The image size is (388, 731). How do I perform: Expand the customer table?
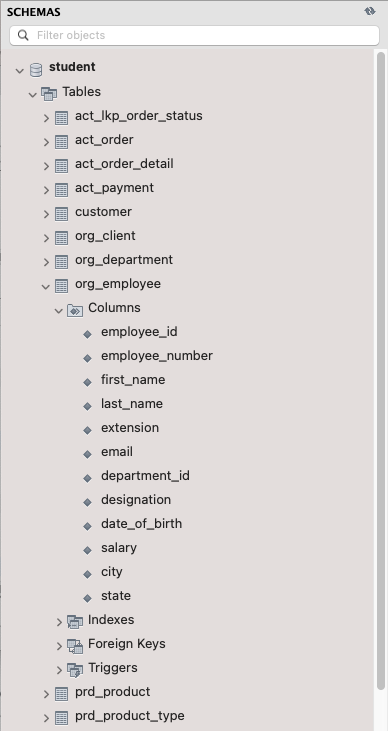click(46, 214)
